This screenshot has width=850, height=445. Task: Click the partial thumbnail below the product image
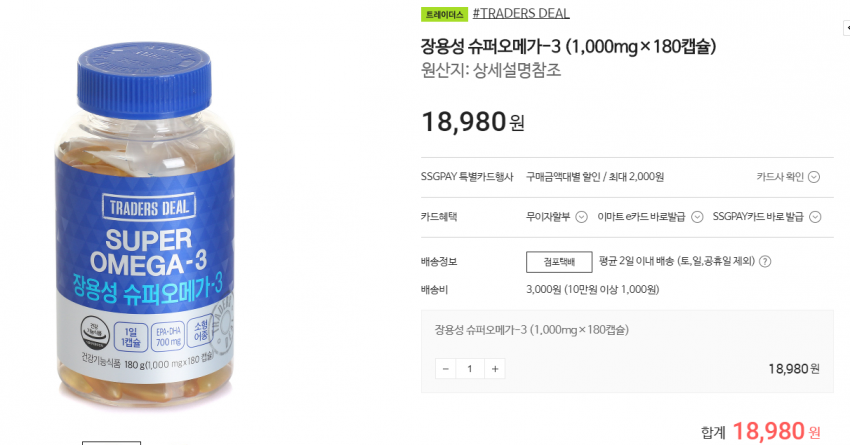click(111, 443)
